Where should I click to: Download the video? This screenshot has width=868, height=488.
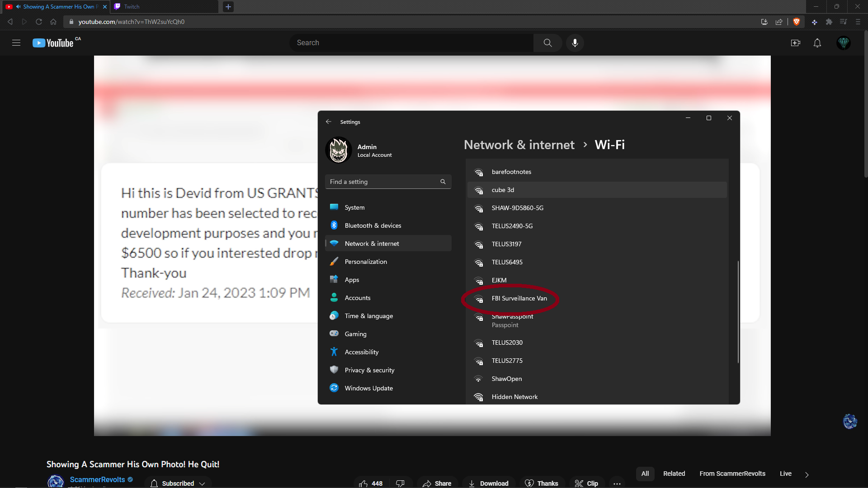pyautogui.click(x=488, y=483)
